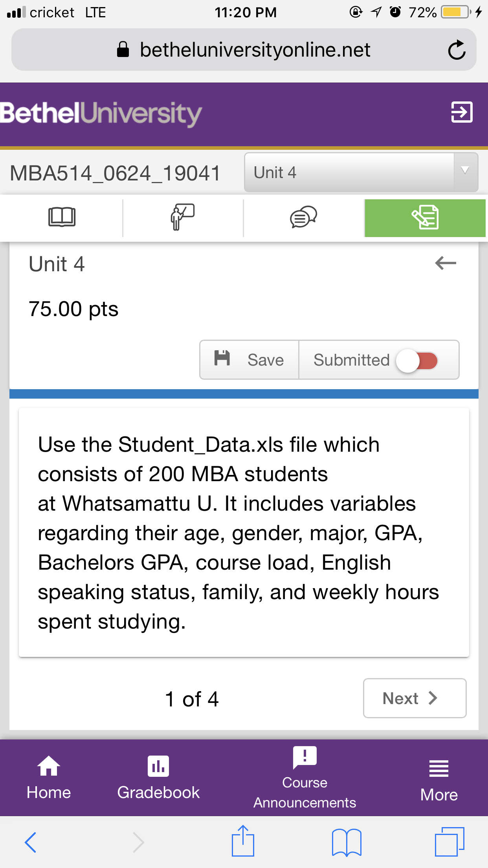Expand the Unit 4 dropdown

pyautogui.click(x=361, y=172)
